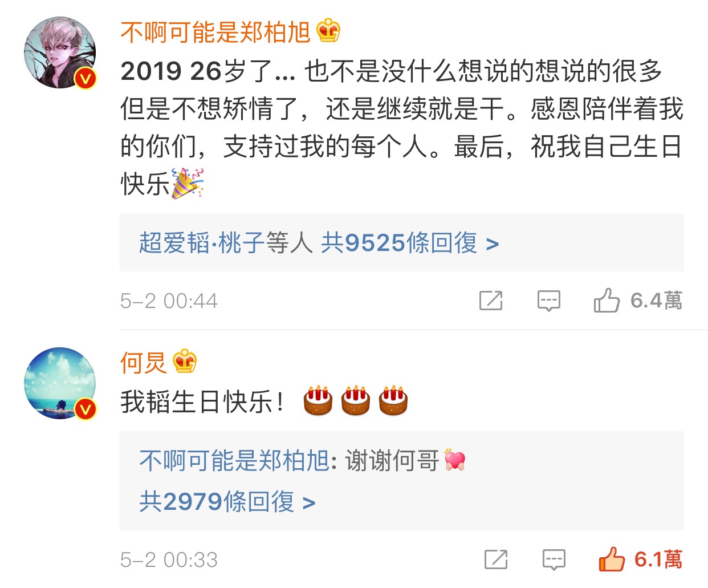Tap the 谢谢何哥 reply text
This screenshot has height=588, width=708.
(392, 460)
